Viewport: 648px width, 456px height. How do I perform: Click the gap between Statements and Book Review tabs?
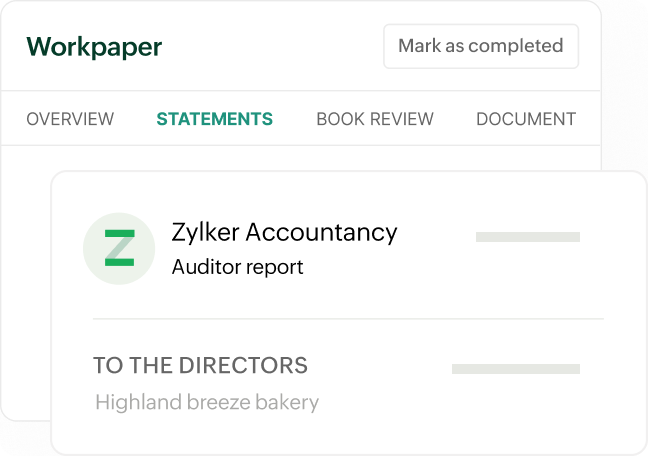click(294, 119)
